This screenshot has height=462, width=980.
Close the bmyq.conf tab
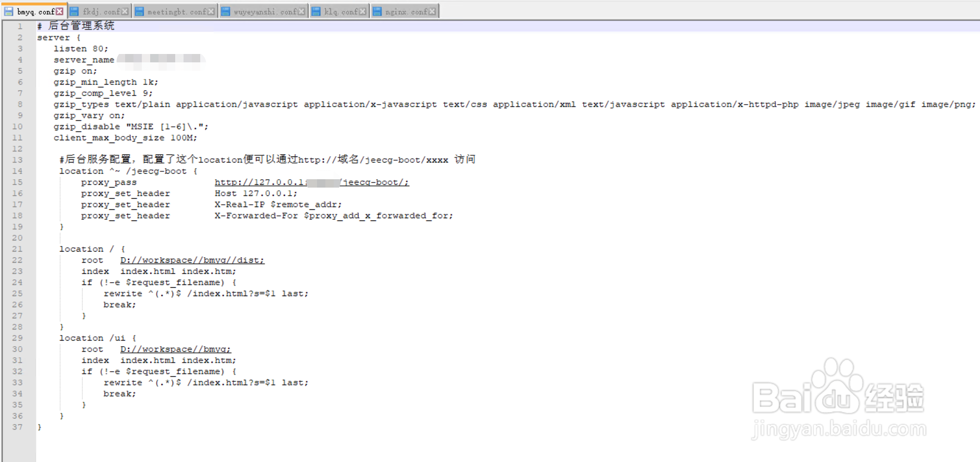60,11
